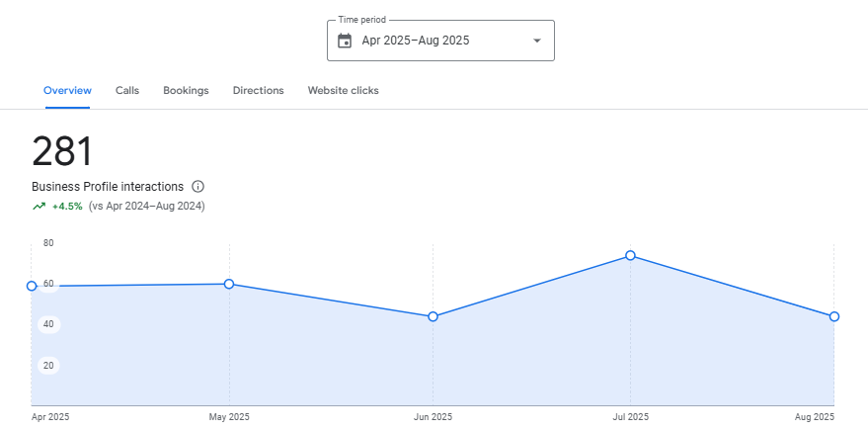This screenshot has height=431, width=868.
Task: Select the Overview tab
Action: (67, 90)
